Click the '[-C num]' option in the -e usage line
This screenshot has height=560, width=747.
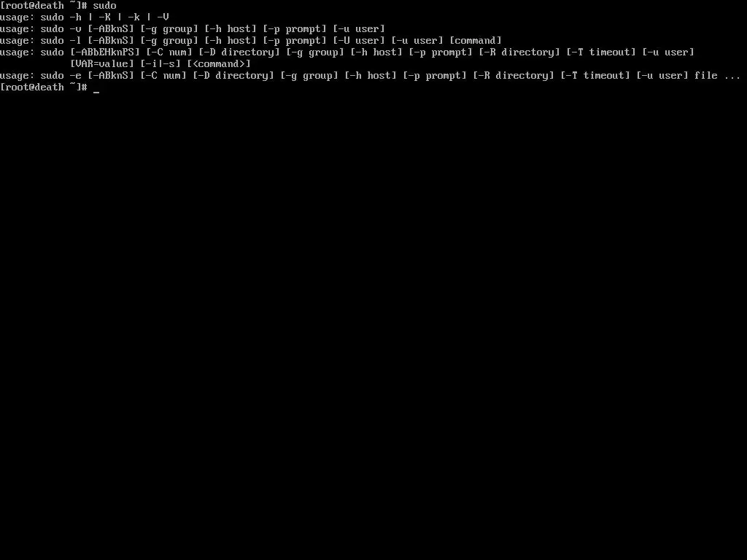[163, 76]
